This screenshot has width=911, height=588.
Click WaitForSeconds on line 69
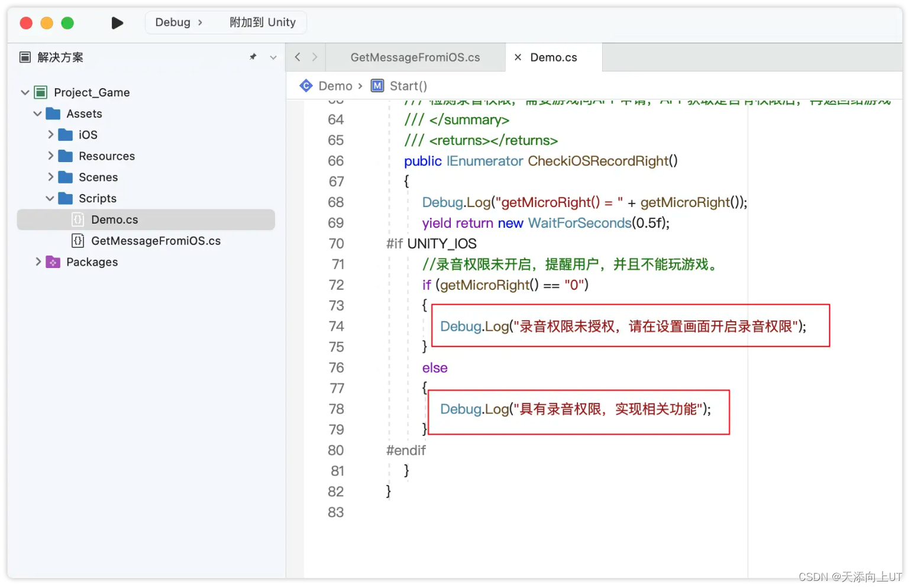580,223
